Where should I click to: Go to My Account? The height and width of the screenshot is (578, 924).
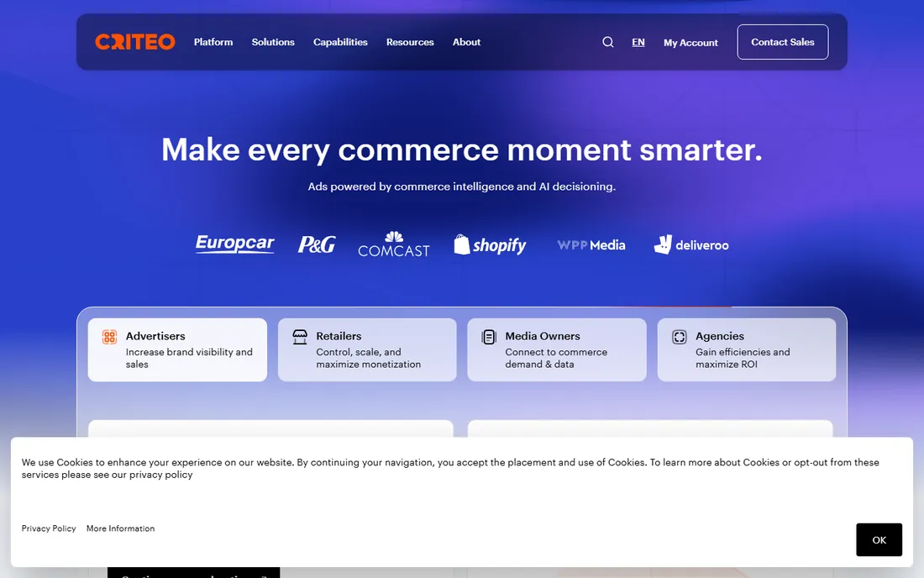pyautogui.click(x=690, y=42)
